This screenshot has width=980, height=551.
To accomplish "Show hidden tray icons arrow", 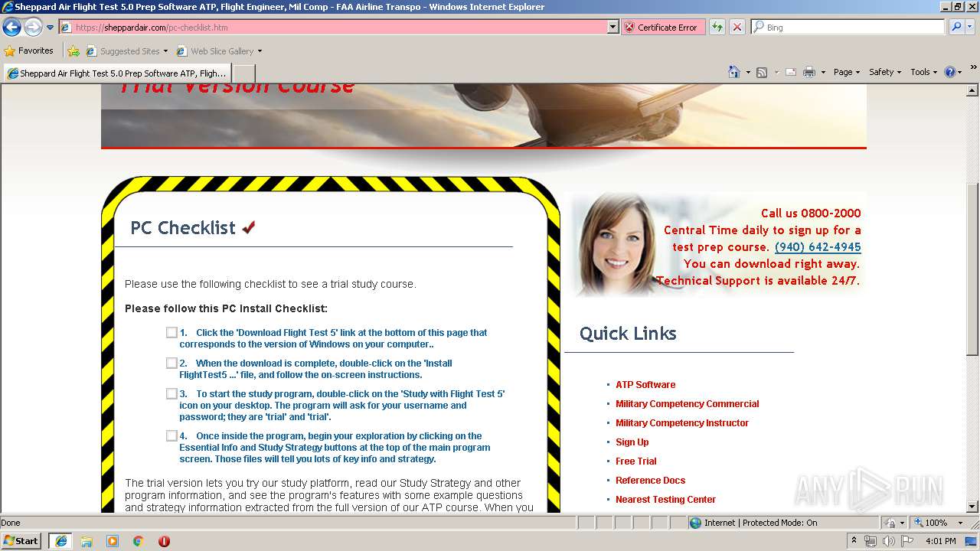I will pos(854,541).
